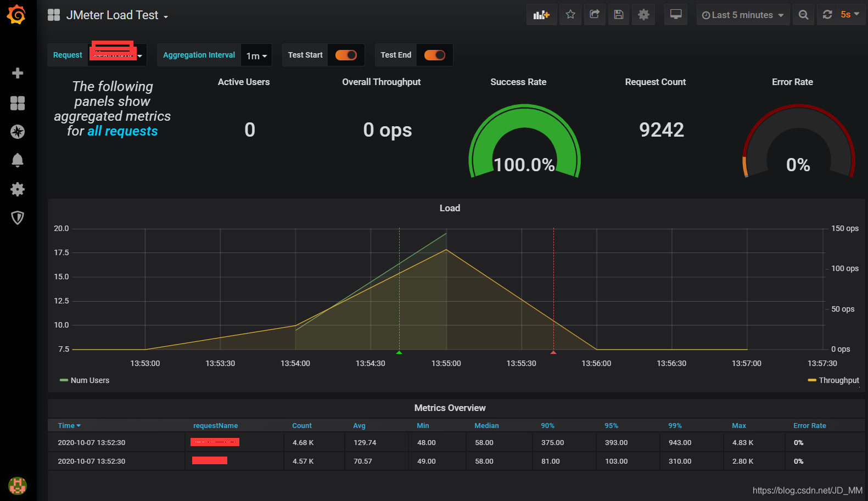Open the Success Rate panel title menu
Screen dimensions: 868x501
coord(518,82)
